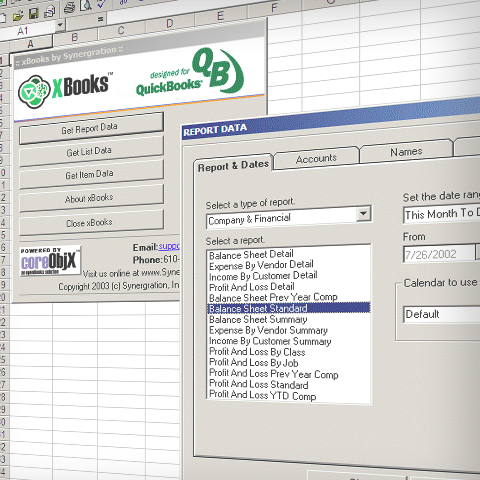Expand the report type dropdown arrow
This screenshot has height=480, width=480.
[x=363, y=213]
